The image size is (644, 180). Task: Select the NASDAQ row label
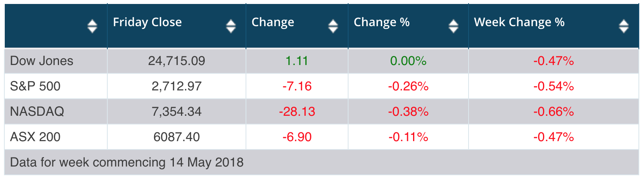point(37,111)
